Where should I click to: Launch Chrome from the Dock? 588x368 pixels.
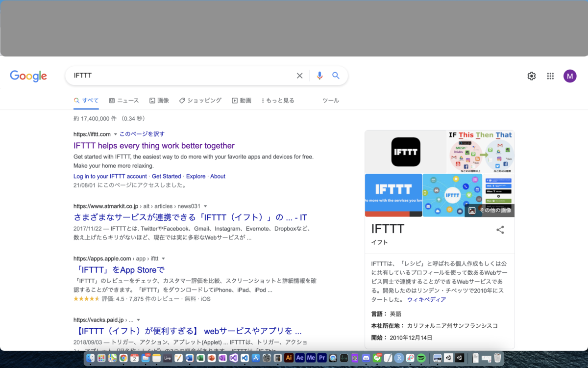[123, 358]
